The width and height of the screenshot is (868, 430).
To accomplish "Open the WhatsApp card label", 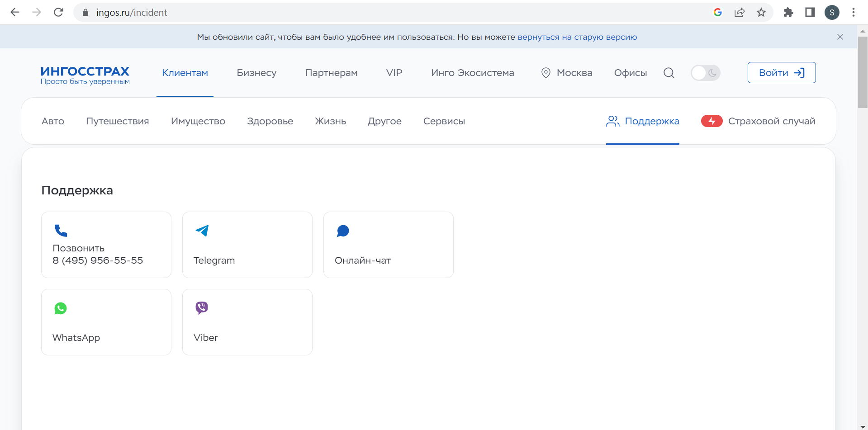I will click(76, 338).
